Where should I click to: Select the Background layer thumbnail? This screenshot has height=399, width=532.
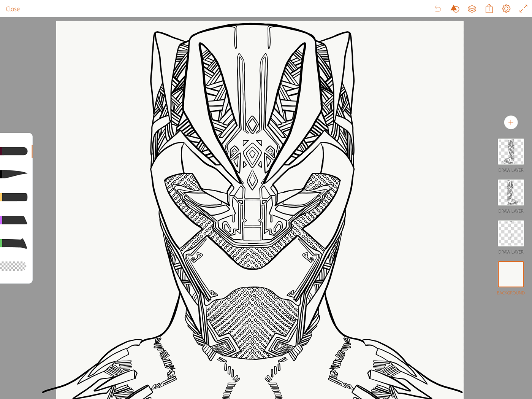coord(511,274)
